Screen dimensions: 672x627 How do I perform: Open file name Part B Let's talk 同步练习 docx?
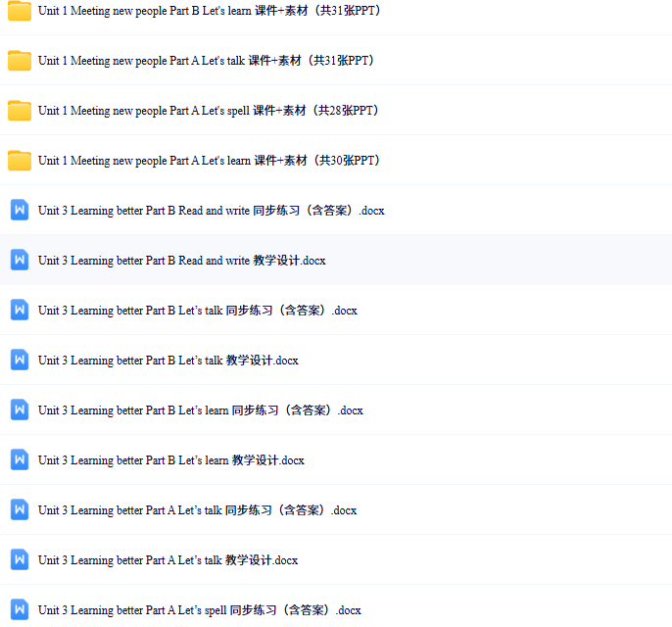[x=197, y=311]
